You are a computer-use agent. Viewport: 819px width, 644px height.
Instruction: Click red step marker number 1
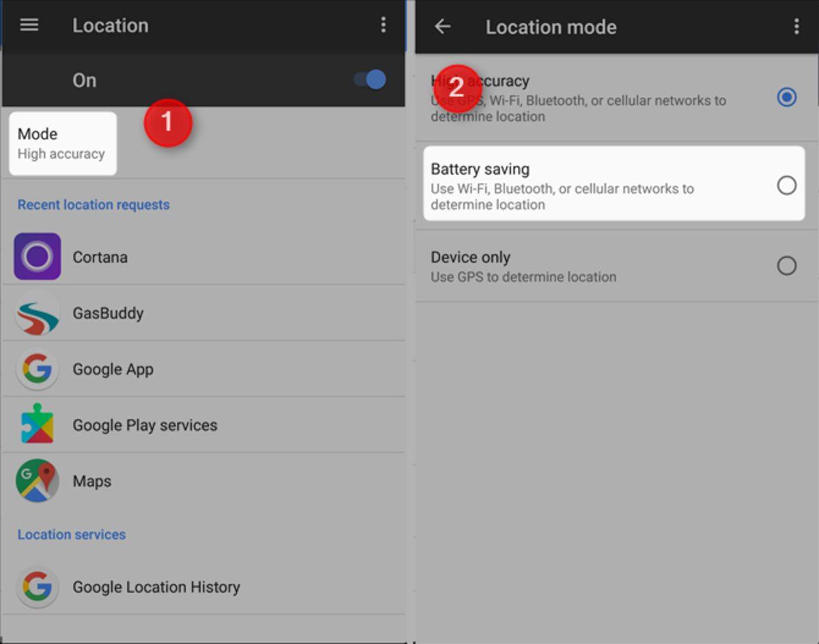[x=168, y=123]
